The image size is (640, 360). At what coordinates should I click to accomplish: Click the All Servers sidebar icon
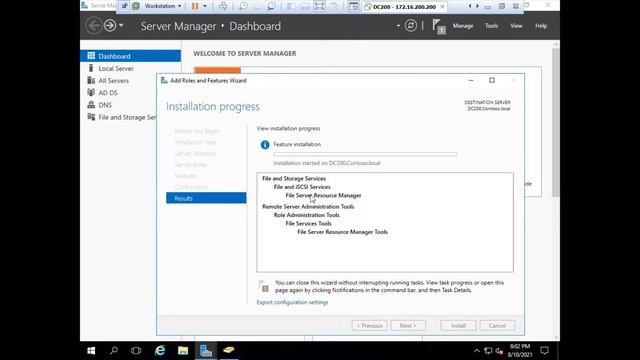coord(91,80)
